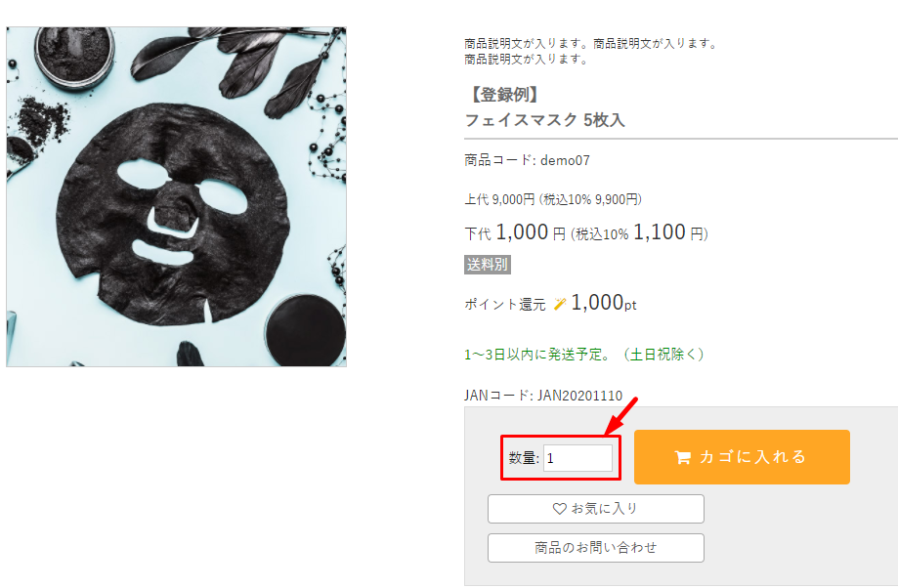This screenshot has width=898, height=588.
Task: Click the 1,000pt points value
Action: 604,304
